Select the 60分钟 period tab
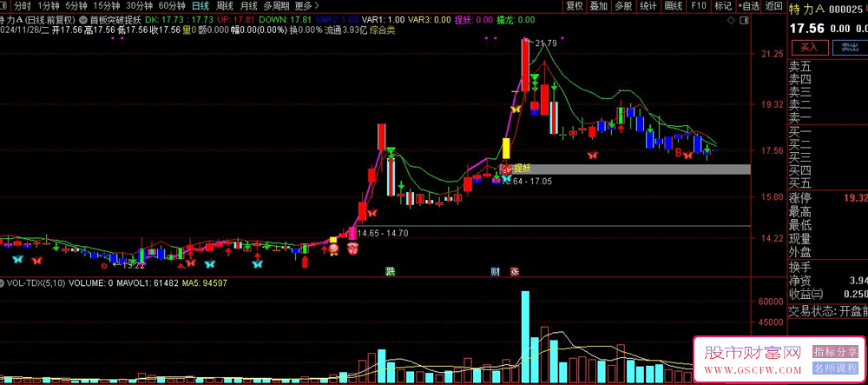 pyautogui.click(x=172, y=6)
